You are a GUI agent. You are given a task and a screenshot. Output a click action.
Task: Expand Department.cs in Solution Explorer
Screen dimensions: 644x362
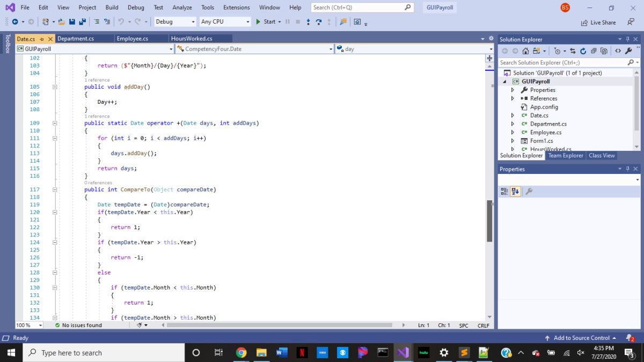pos(513,124)
